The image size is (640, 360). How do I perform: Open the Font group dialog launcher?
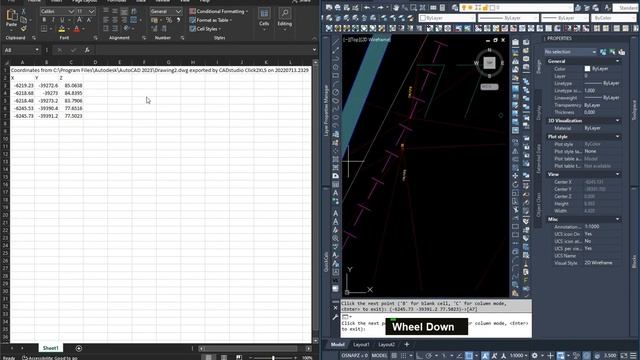(x=95, y=38)
